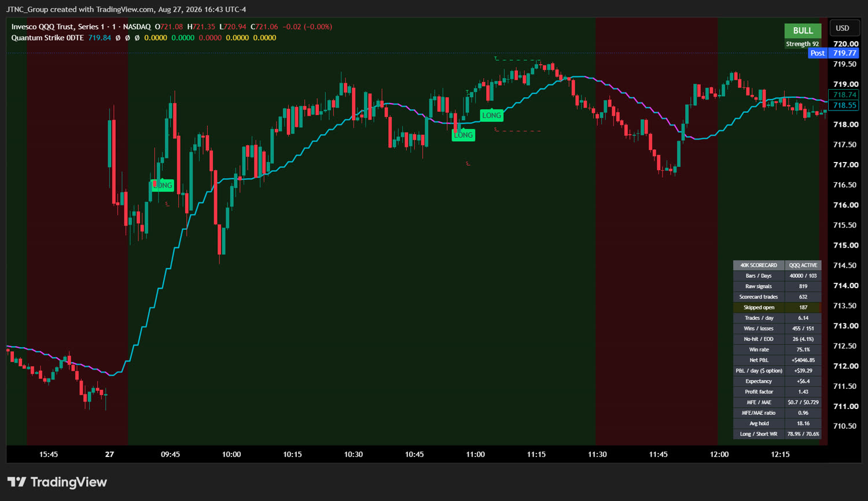Click the 'Strength 92' label
868x501 pixels.
click(x=803, y=44)
